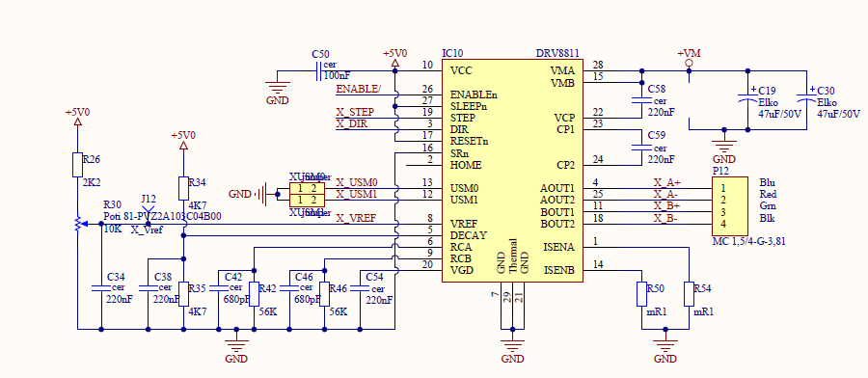The height and width of the screenshot is (378, 868).
Task: Select the R30 potentiometer wiper symbol
Action: 80,224
